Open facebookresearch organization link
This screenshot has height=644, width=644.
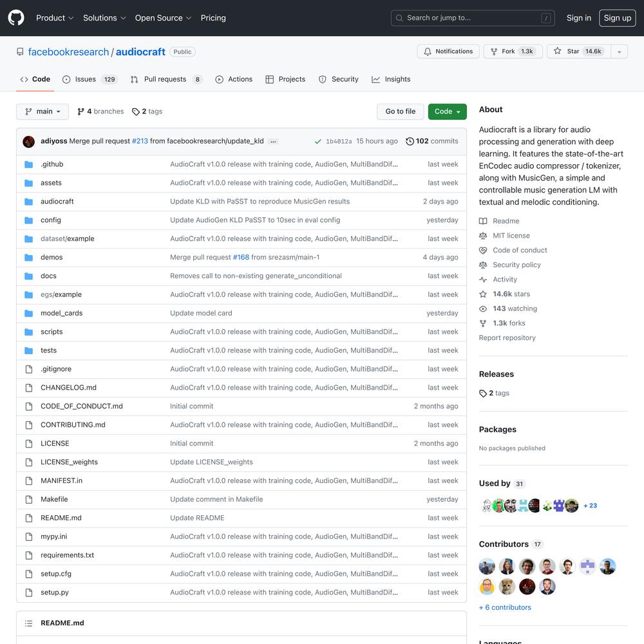68,52
